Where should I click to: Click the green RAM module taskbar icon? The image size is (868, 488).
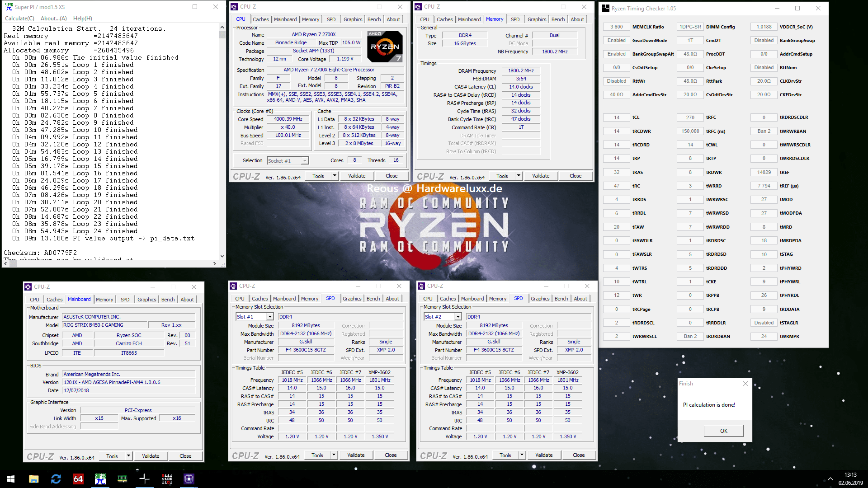pyautogui.click(x=123, y=479)
